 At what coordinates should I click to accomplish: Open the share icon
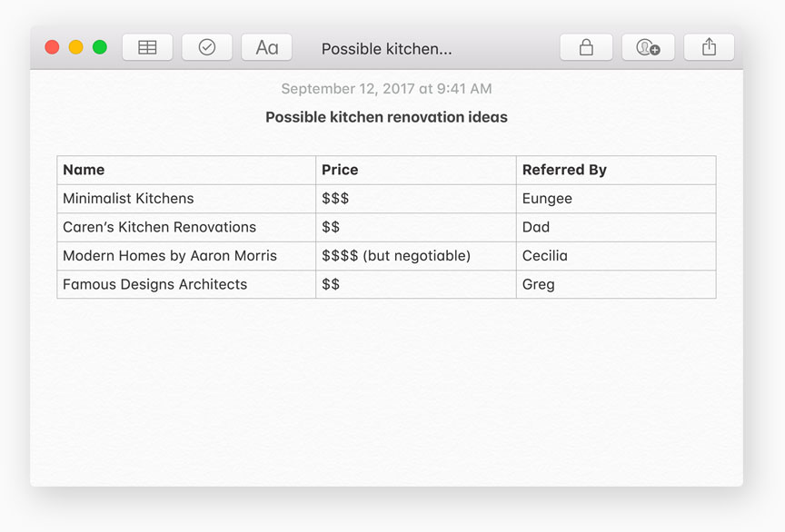710,47
